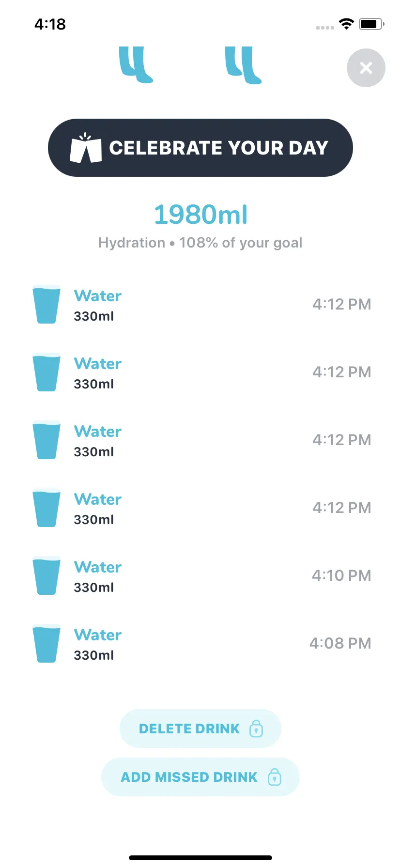Viewport: 401px width, 868px height.
Task: Select the Water entry logged at 4:10 PM
Action: 200,575
